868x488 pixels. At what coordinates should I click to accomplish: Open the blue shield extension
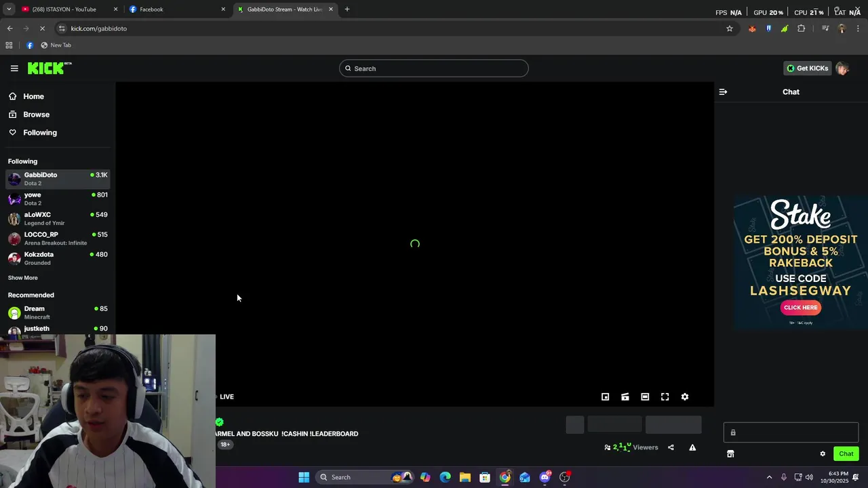pos(768,28)
